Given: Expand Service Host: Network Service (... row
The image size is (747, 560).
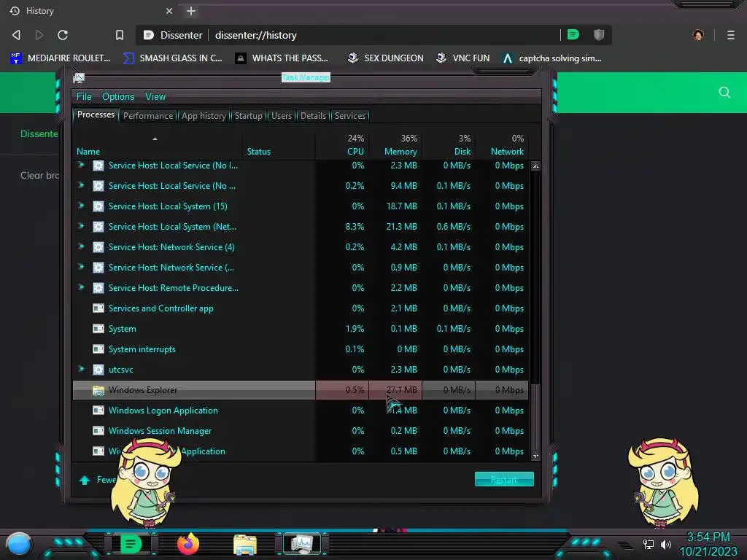Looking at the screenshot, I should [x=81, y=267].
